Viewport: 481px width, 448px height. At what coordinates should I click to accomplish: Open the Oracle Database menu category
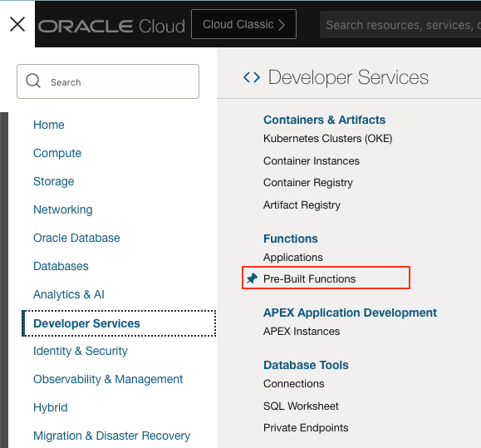(x=76, y=238)
